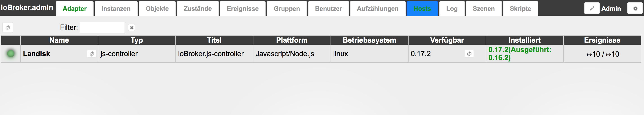The width and height of the screenshot is (644, 115).
Task: Click the refresh icon left of Filter
Action: (x=8, y=28)
